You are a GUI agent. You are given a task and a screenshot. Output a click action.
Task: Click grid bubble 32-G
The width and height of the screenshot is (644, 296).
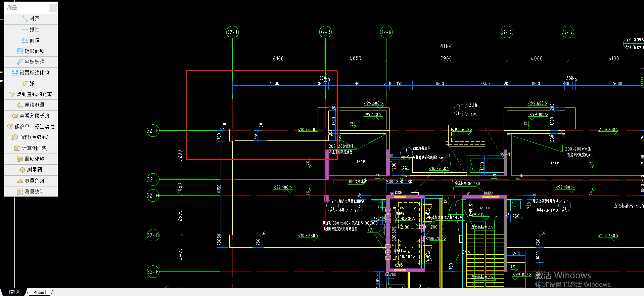pos(153,235)
